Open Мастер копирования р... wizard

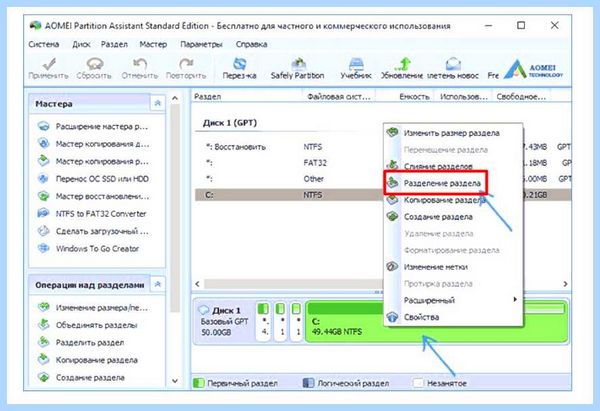93,161
